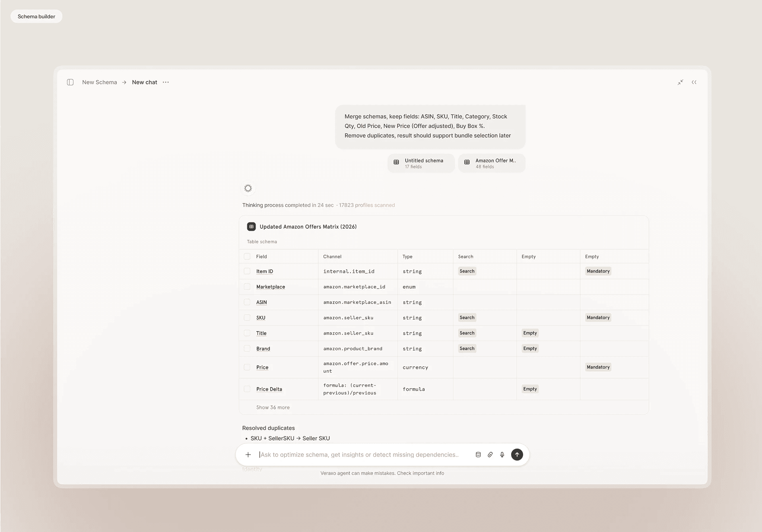Focus the Ask to optimize schema input
The width and height of the screenshot is (762, 532).
point(359,455)
